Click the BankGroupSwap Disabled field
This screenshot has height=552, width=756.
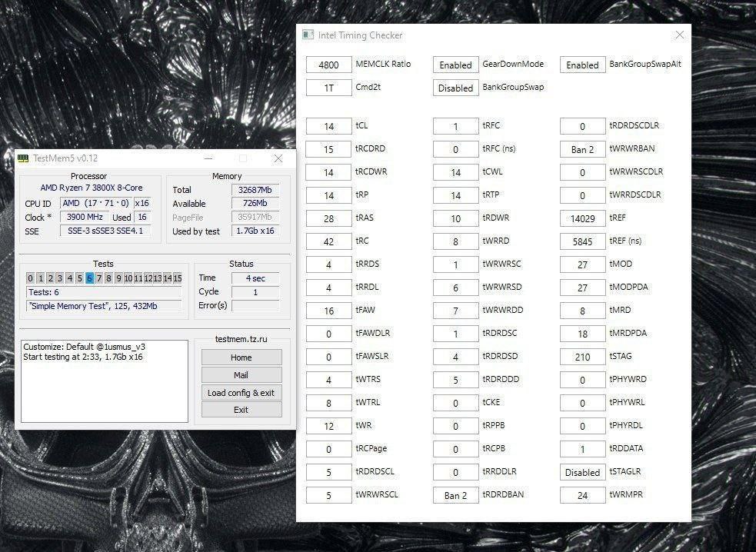(x=455, y=88)
